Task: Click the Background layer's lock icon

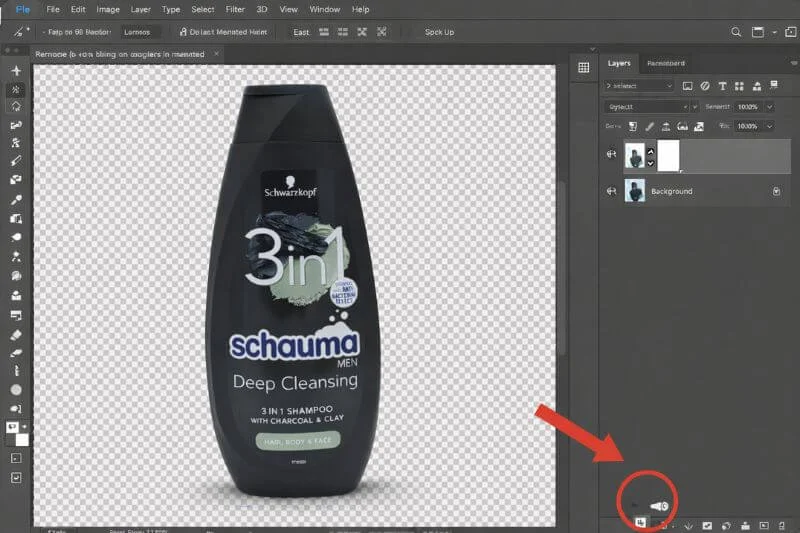Action: 776,191
